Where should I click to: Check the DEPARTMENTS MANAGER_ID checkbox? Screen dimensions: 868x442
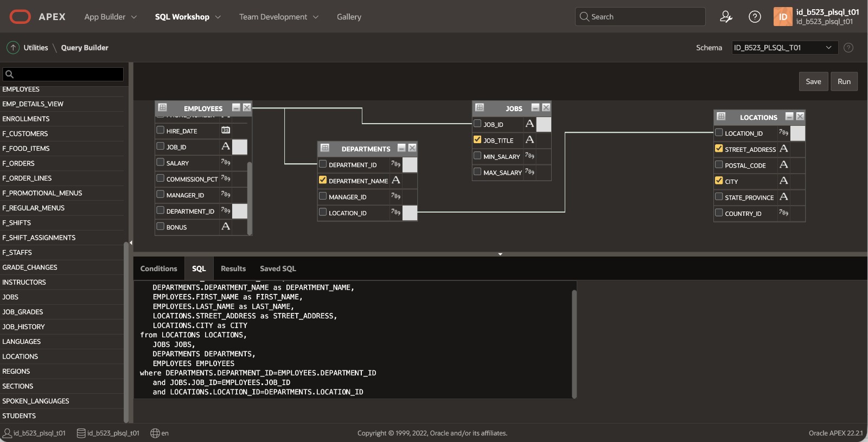coord(323,196)
